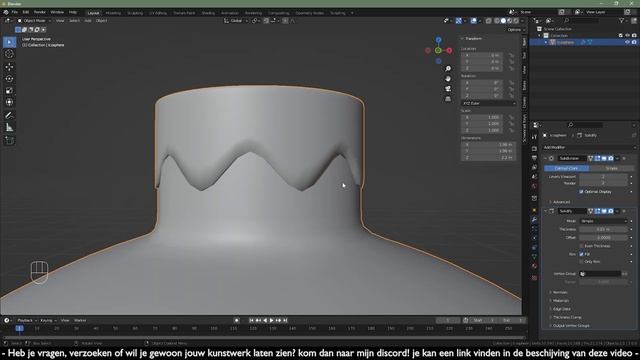Viewport: 640px width, 360px height.
Task: Hide Icosphere in viewport via eye icon
Action: pos(627,42)
